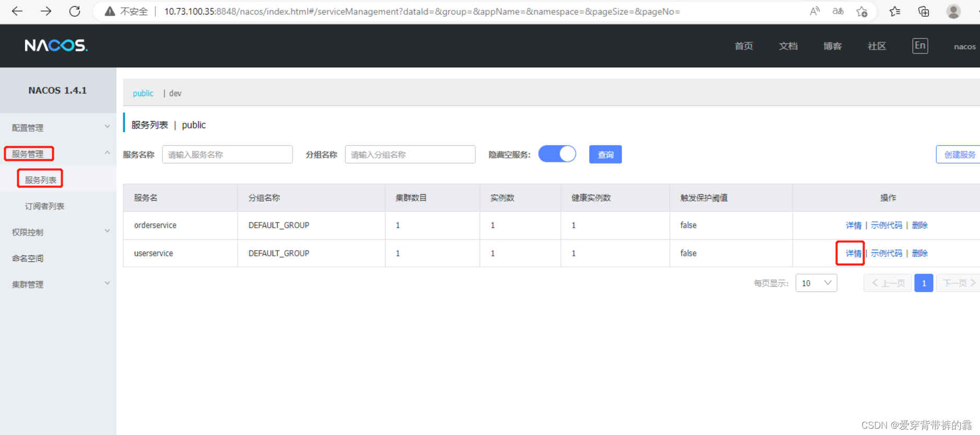The height and width of the screenshot is (435, 980).
Task: Click the NACOS 1.4.1 version label
Action: point(57,90)
